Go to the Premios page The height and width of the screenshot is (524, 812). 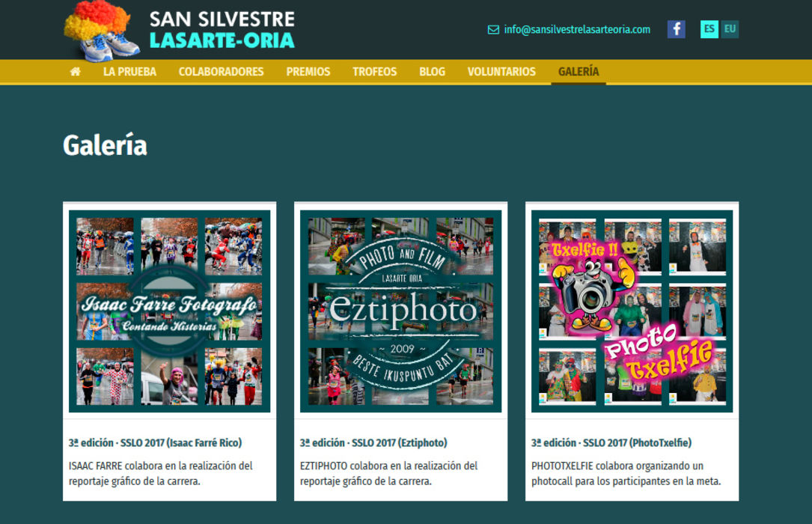[308, 71]
